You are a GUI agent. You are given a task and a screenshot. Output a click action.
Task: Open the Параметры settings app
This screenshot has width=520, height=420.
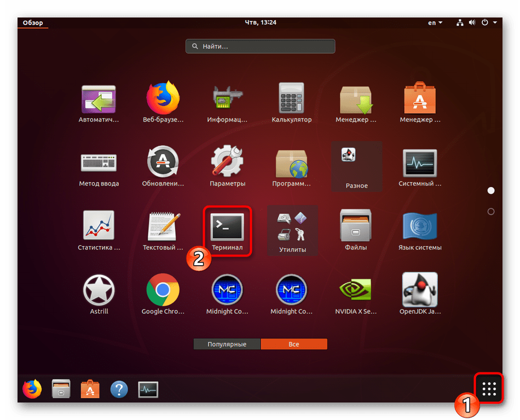click(x=227, y=165)
